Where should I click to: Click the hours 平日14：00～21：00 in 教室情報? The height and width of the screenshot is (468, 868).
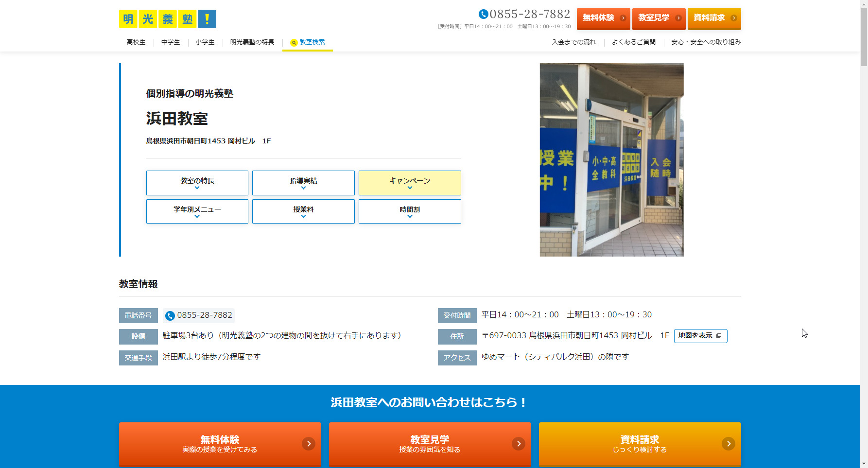[520, 315]
